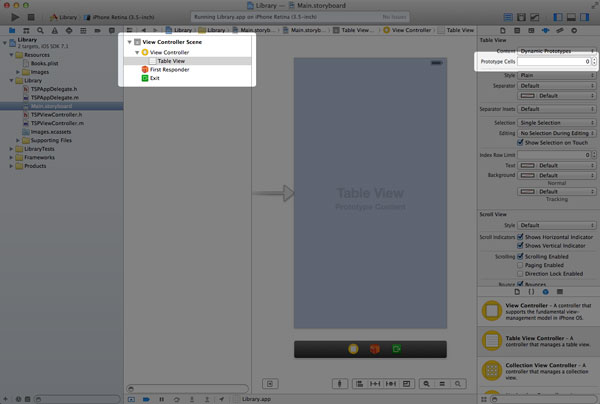Show the Media library

tap(560, 292)
